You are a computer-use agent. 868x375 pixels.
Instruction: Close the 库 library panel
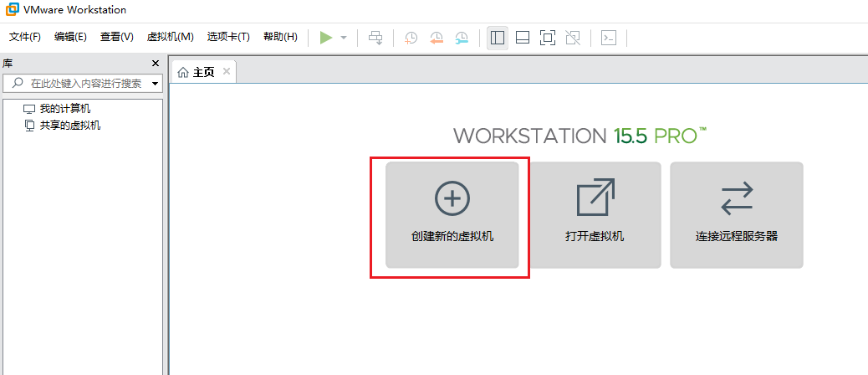click(x=156, y=63)
